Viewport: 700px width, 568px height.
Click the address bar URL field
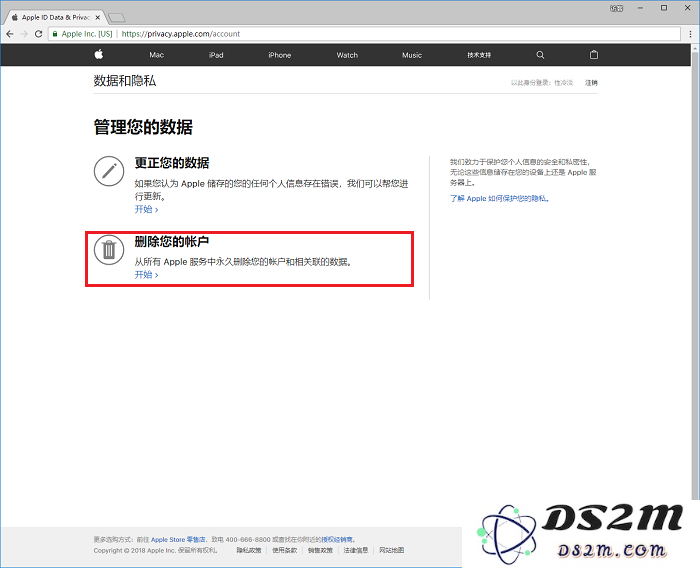pos(364,34)
